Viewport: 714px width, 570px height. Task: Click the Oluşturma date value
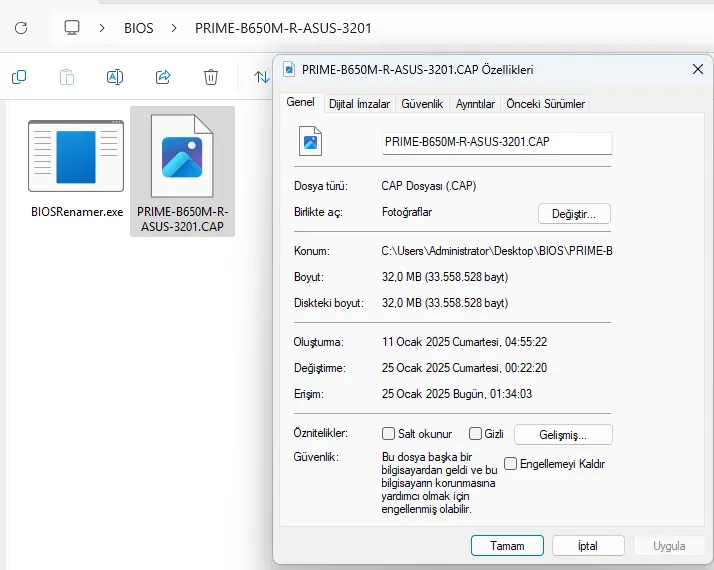464,342
